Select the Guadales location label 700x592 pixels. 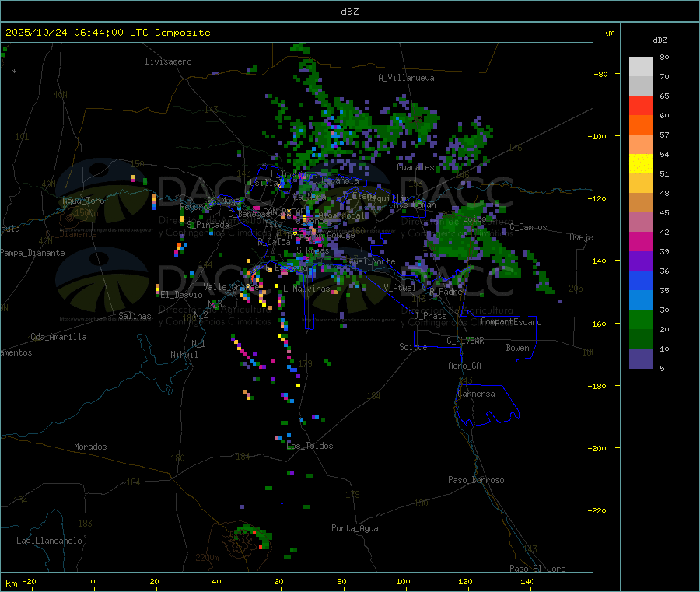(415, 167)
